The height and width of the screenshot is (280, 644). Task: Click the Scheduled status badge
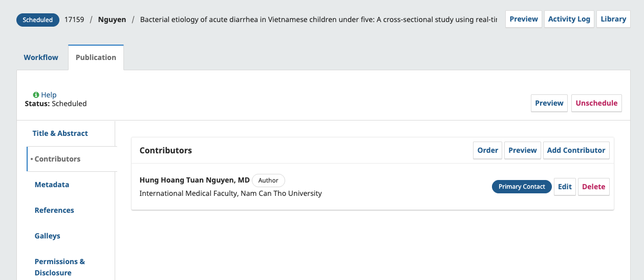[38, 20]
